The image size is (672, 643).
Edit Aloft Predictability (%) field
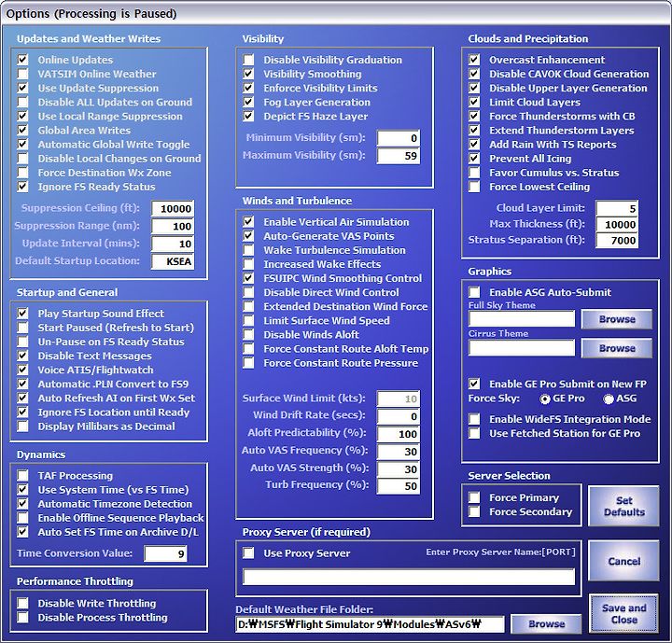[399, 434]
